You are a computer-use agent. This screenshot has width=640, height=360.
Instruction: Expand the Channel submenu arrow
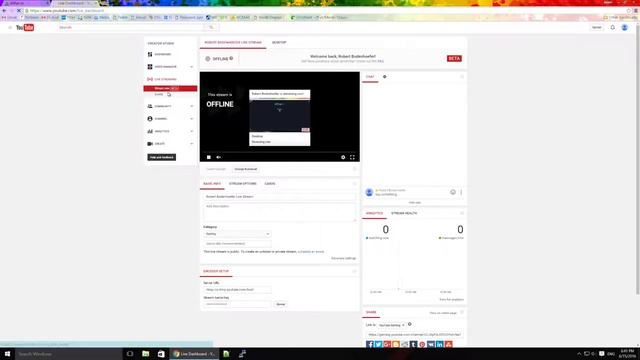(x=191, y=119)
